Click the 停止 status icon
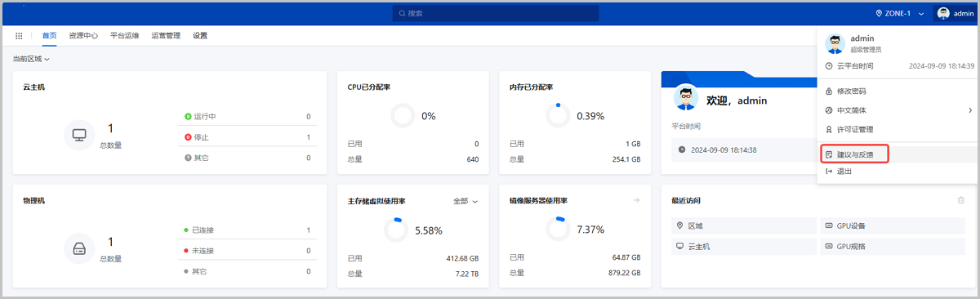 pyautogui.click(x=188, y=137)
